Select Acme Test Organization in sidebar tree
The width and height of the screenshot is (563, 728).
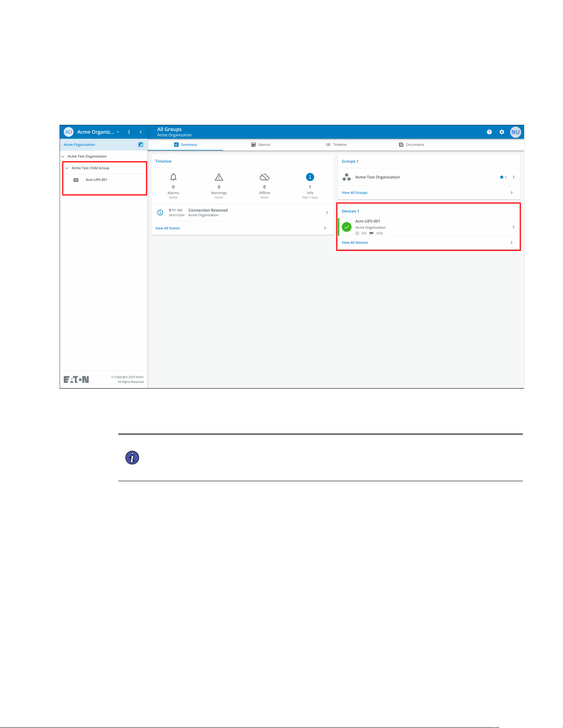click(87, 156)
